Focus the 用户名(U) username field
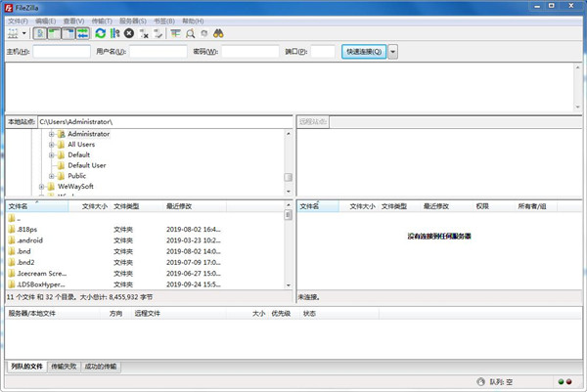Image resolution: width=587 pixels, height=392 pixels. pos(158,52)
